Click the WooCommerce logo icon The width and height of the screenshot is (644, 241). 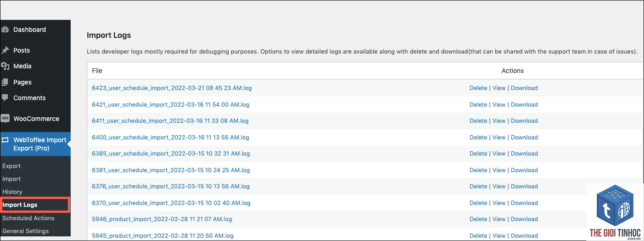pyautogui.click(x=5, y=119)
